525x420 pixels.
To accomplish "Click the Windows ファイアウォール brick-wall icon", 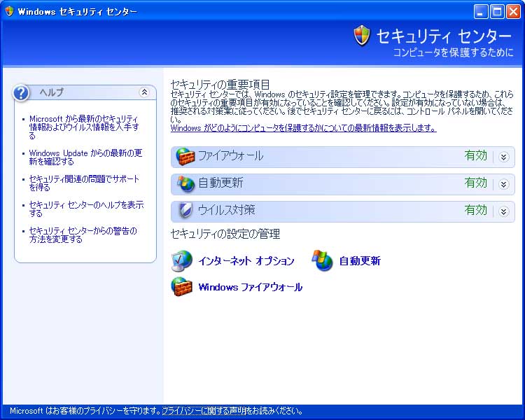I will pyautogui.click(x=182, y=287).
